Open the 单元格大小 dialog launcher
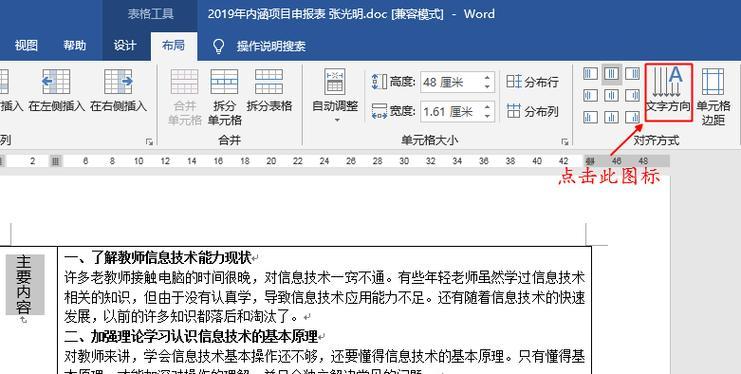 click(564, 141)
